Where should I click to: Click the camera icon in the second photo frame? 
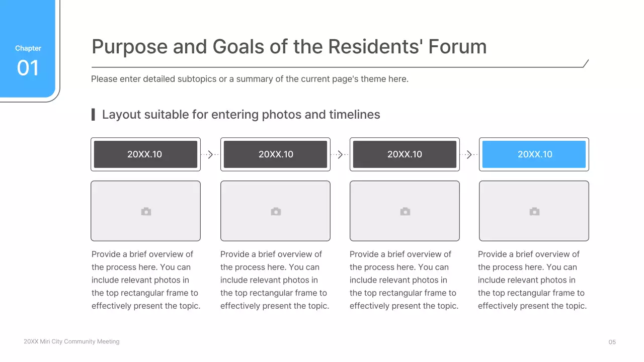tap(276, 212)
